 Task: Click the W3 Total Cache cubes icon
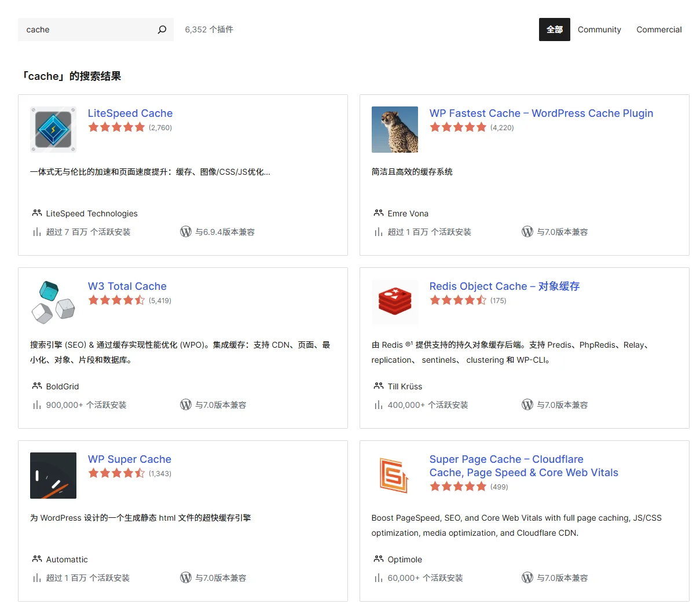click(x=53, y=303)
